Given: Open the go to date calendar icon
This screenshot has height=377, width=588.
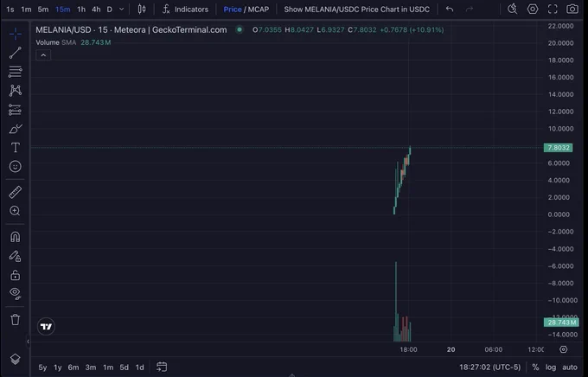Looking at the screenshot, I should 162,367.
